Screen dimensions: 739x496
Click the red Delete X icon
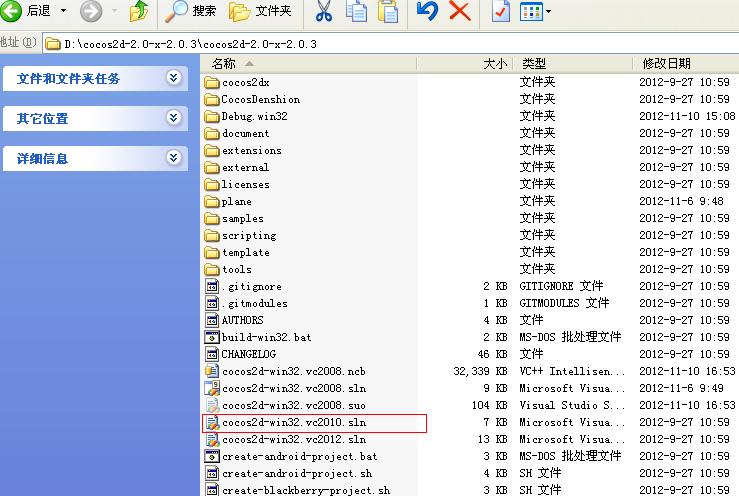460,10
